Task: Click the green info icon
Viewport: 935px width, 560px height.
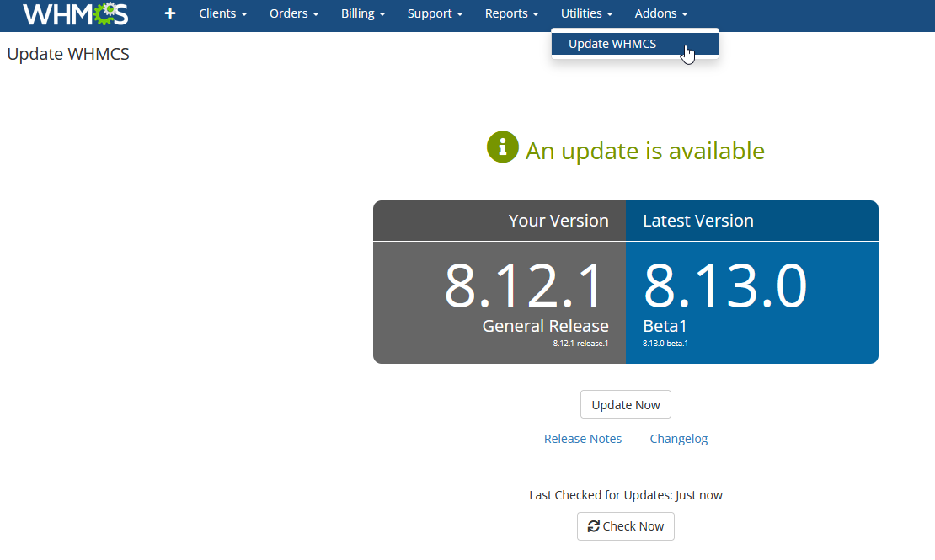Action: pyautogui.click(x=502, y=147)
